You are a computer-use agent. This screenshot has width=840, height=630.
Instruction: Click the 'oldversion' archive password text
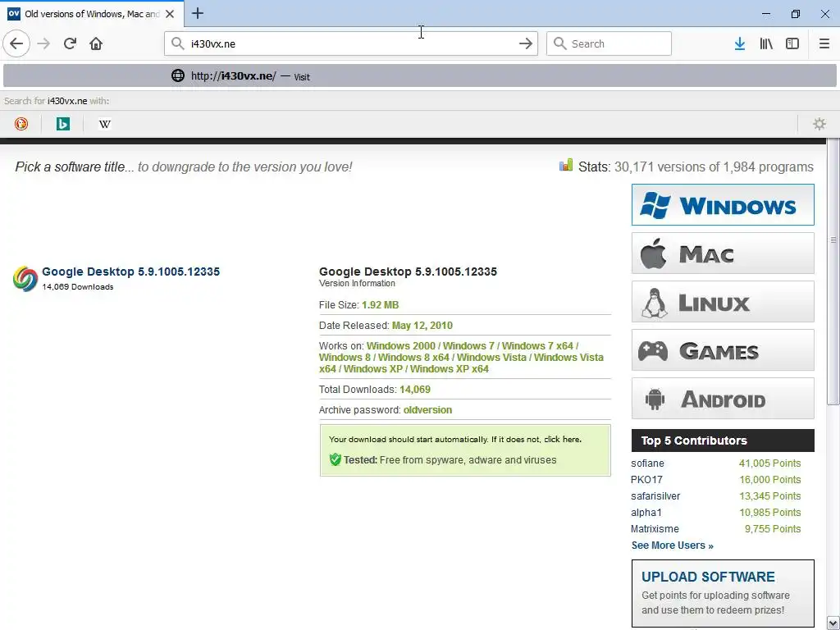tap(427, 410)
